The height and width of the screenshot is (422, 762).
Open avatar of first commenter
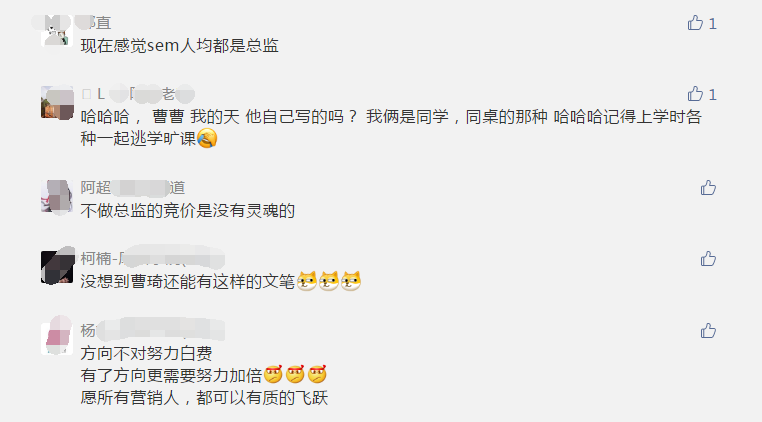[x=57, y=30]
